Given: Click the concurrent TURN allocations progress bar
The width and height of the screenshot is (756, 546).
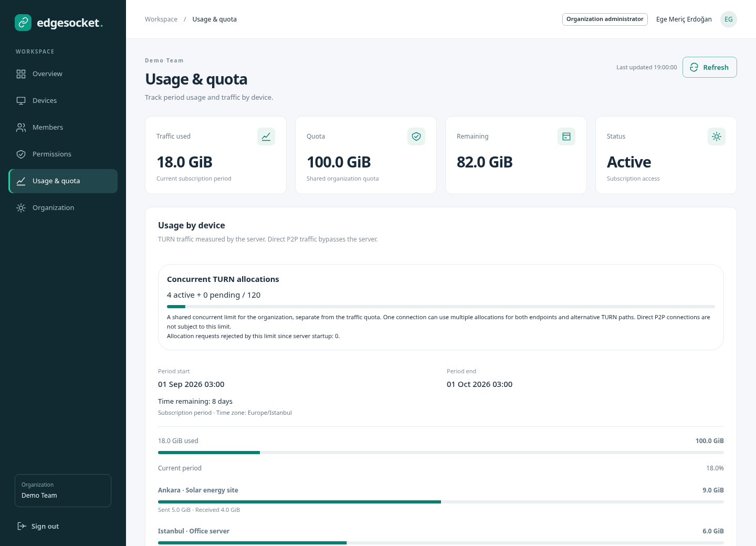Looking at the screenshot, I should [441, 307].
